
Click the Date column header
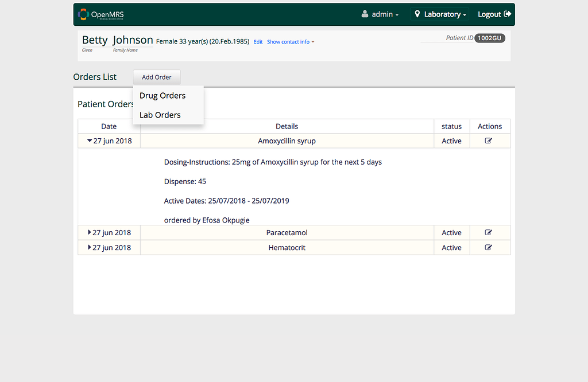tap(109, 126)
